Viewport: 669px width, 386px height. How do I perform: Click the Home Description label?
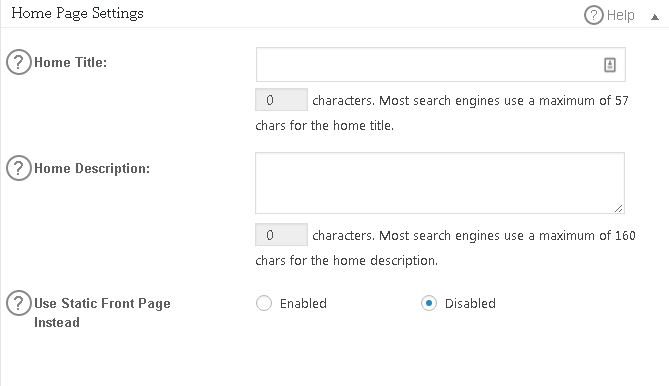(92, 168)
